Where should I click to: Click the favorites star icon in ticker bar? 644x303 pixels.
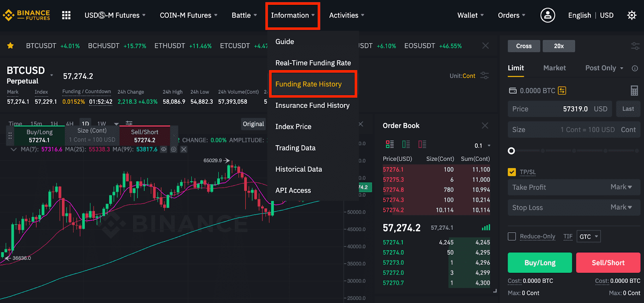[10, 46]
